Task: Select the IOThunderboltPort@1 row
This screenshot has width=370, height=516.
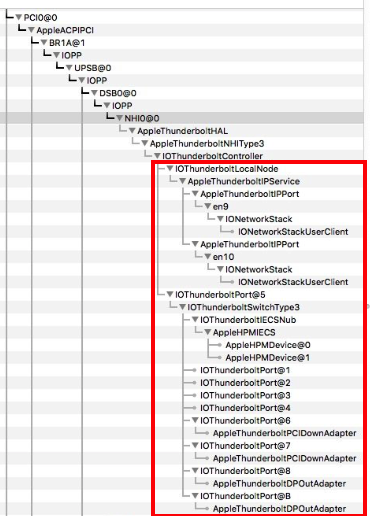Action: click(245, 370)
